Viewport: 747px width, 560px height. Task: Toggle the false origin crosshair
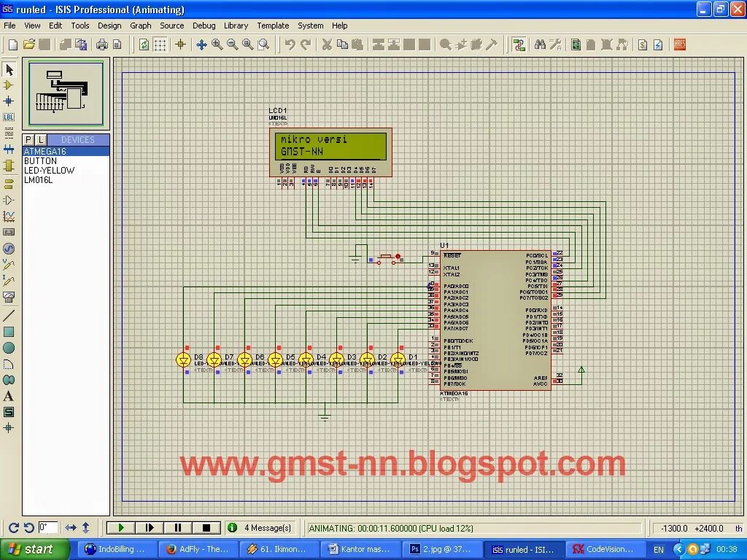181,44
